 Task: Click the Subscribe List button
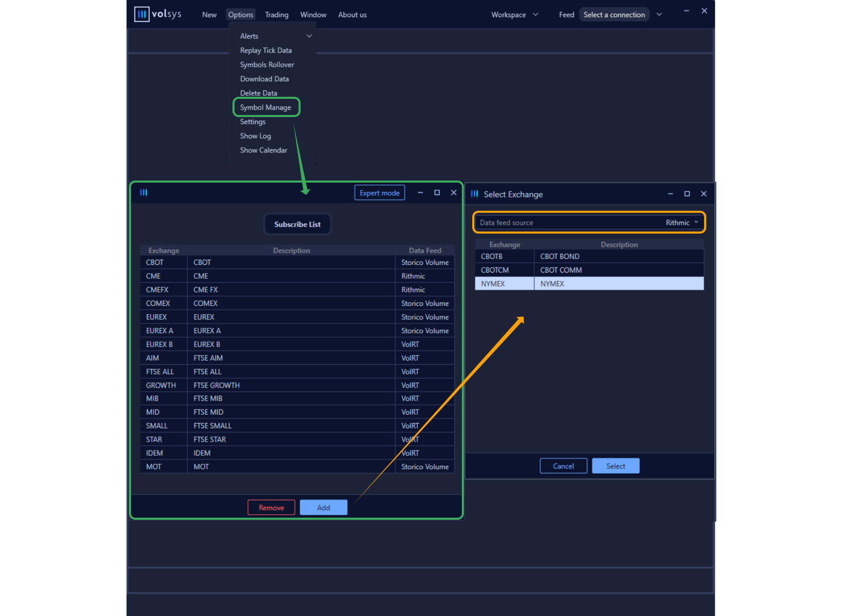[297, 224]
